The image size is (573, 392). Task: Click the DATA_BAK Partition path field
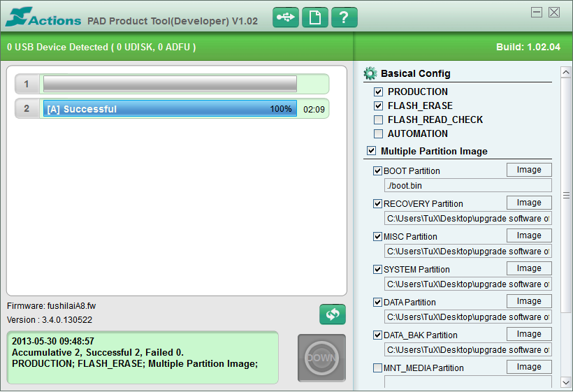[x=467, y=350]
